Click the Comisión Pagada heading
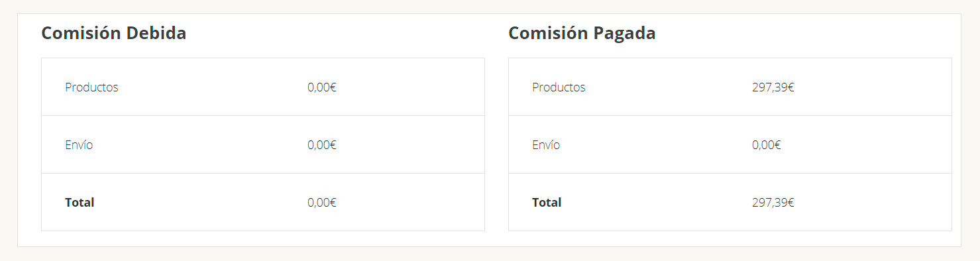Screen dimensions: 980x261 [582, 33]
